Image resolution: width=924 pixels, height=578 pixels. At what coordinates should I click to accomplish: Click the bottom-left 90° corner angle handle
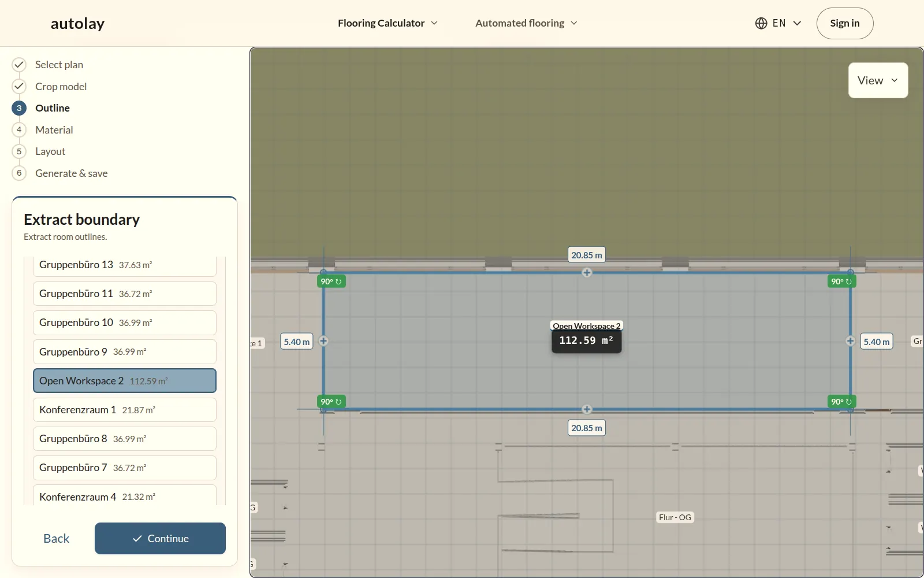click(331, 402)
